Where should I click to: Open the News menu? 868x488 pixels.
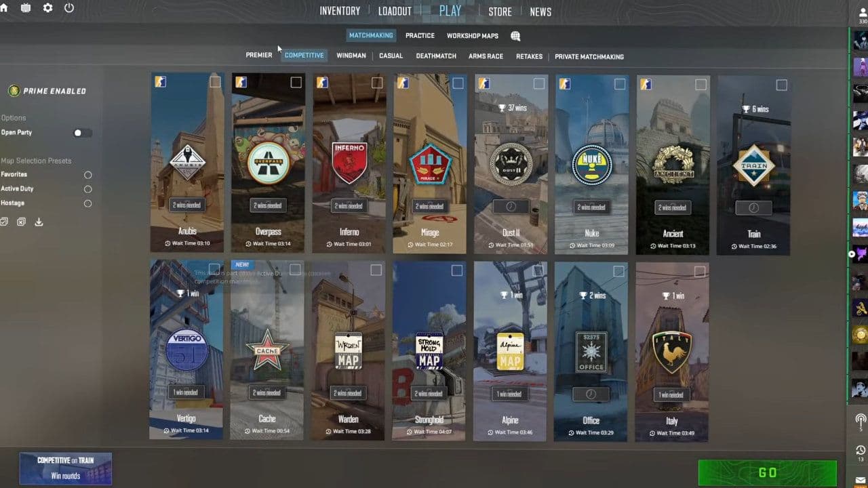pos(540,12)
